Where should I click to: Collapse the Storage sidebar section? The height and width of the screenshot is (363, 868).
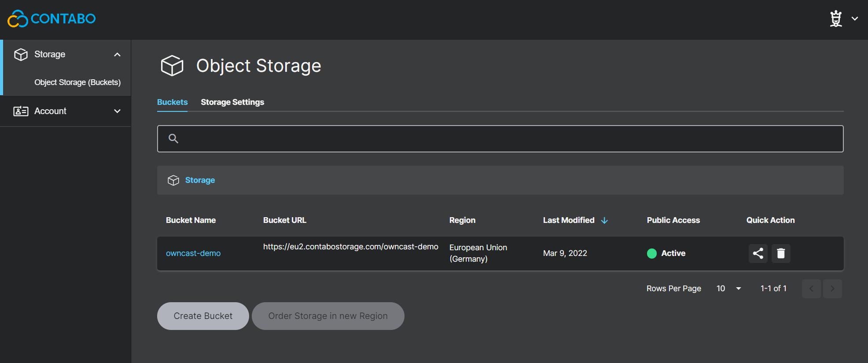click(x=117, y=54)
